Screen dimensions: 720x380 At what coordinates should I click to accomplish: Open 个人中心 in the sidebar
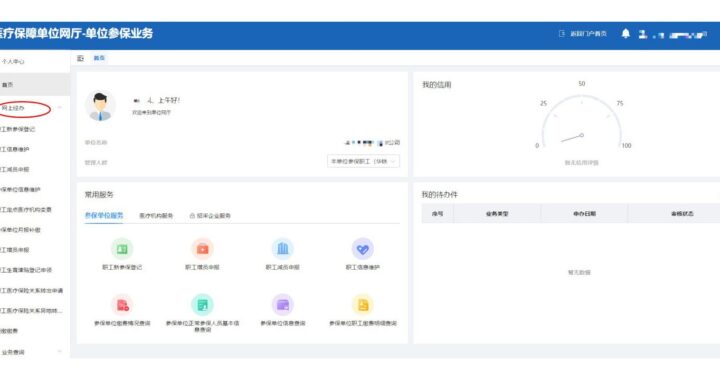(13, 61)
